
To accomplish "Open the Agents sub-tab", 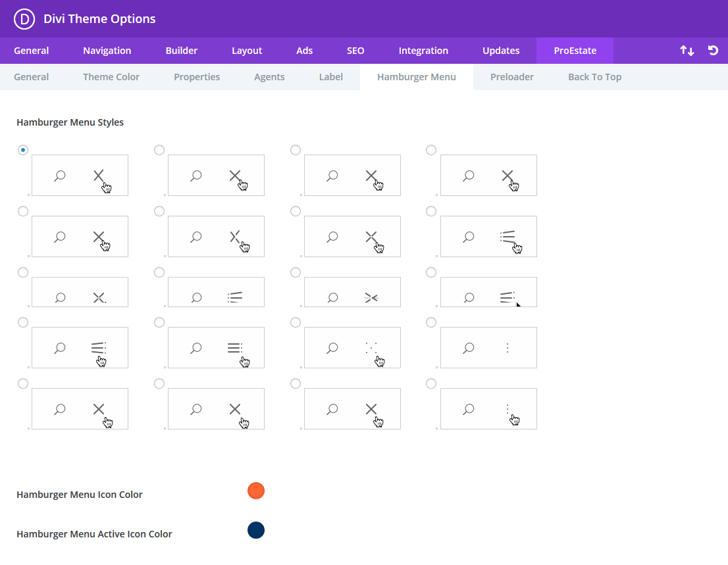I will tap(269, 77).
